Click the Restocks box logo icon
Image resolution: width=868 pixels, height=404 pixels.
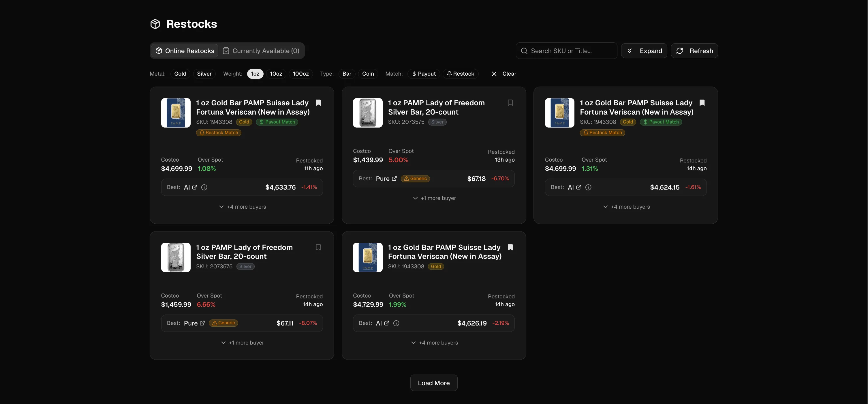coord(155,24)
